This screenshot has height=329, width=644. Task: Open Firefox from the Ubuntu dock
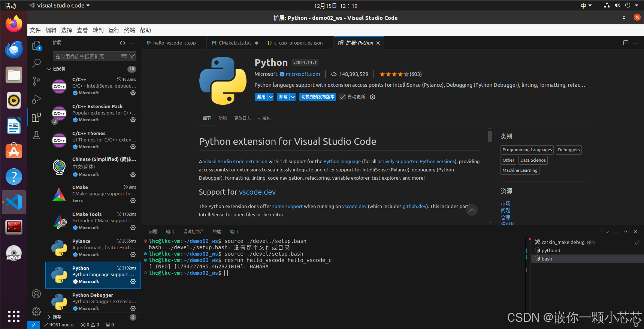coord(14,24)
